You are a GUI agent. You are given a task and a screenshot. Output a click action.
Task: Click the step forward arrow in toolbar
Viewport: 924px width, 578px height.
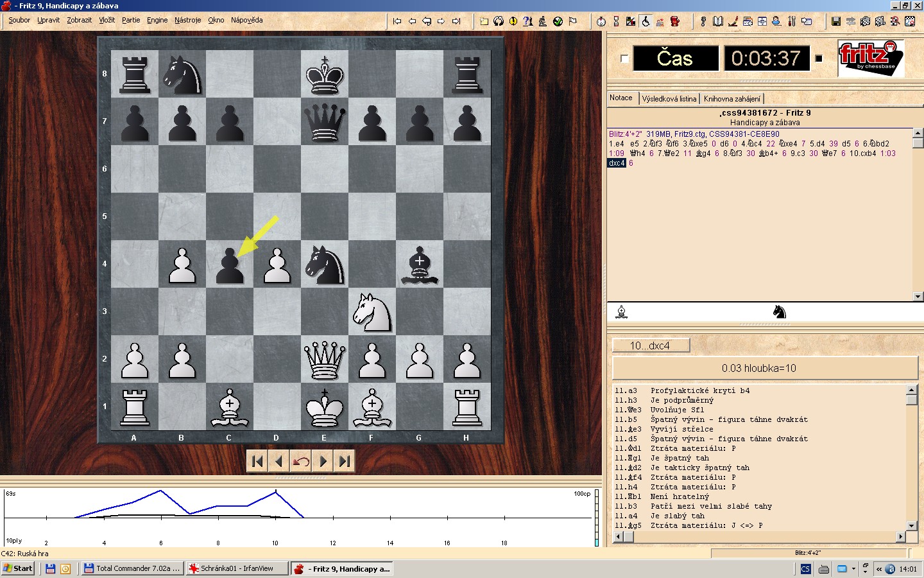click(441, 21)
